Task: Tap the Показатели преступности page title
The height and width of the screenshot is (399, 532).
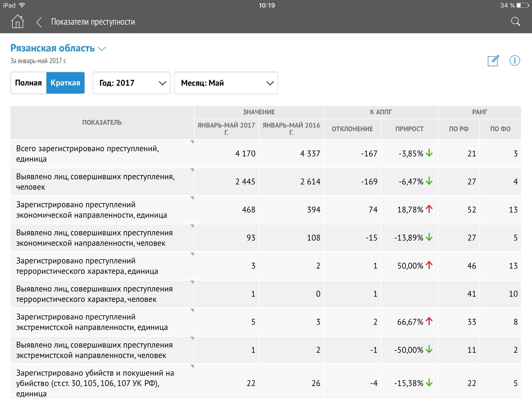Action: pos(93,22)
